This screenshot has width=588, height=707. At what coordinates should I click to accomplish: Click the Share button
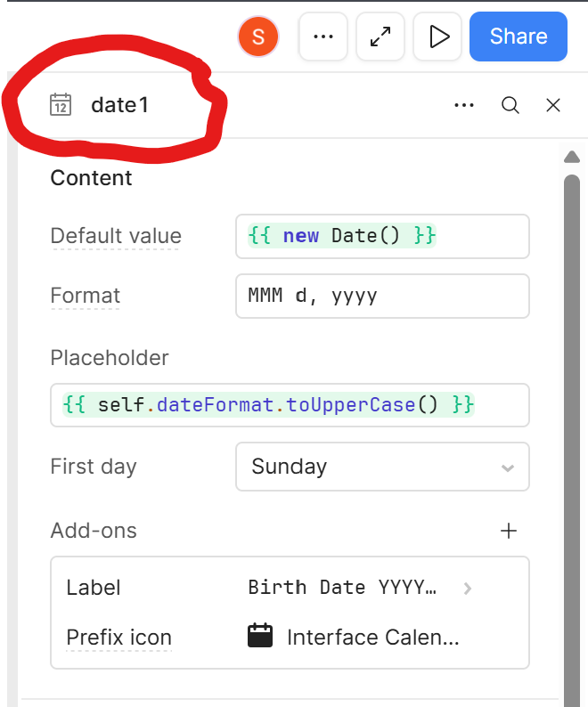coord(519,37)
